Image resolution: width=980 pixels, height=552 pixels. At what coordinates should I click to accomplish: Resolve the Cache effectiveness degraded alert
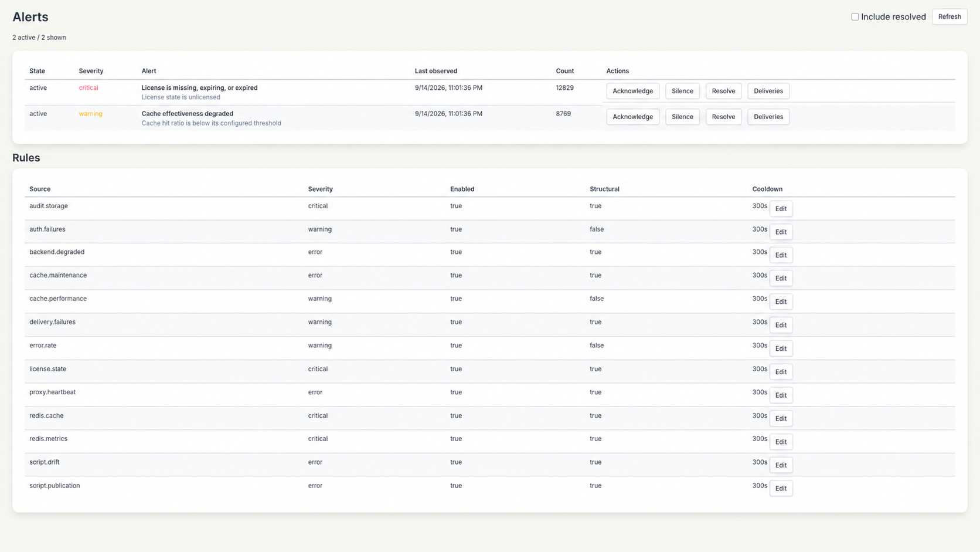click(x=723, y=117)
